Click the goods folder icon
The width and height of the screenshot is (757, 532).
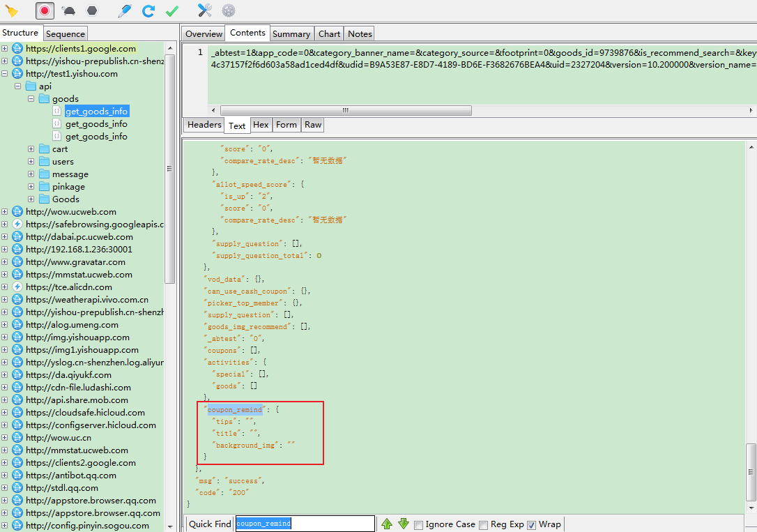(44, 98)
